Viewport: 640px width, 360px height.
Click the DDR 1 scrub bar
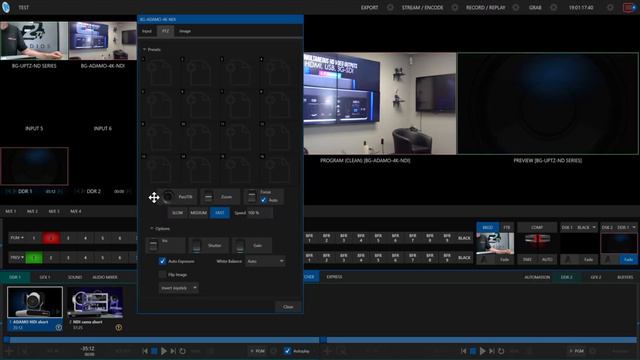(x=162, y=340)
